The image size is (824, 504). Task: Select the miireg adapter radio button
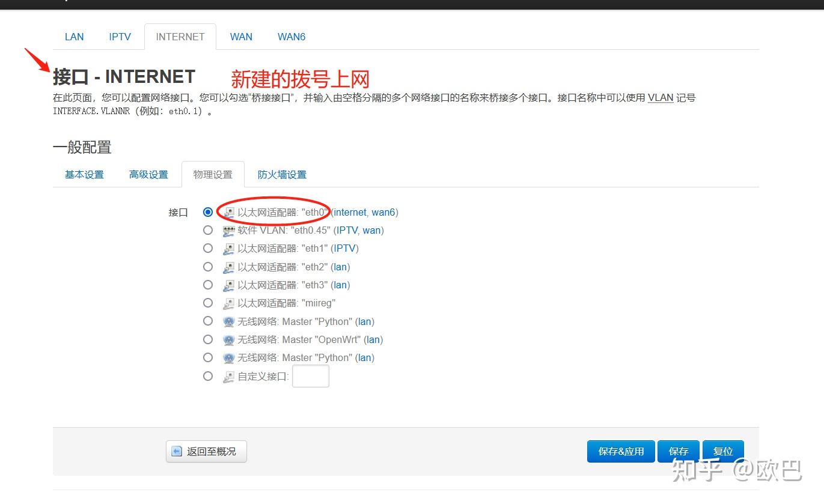click(x=207, y=303)
